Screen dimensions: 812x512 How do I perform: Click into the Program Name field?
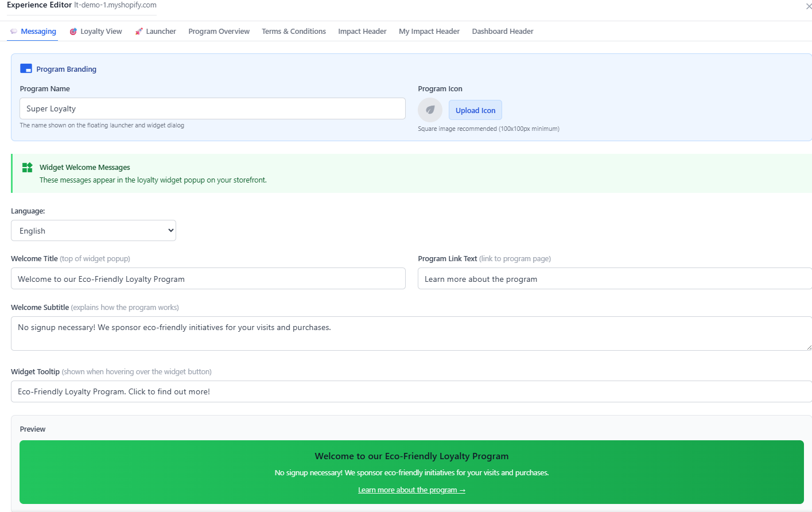[x=212, y=108]
